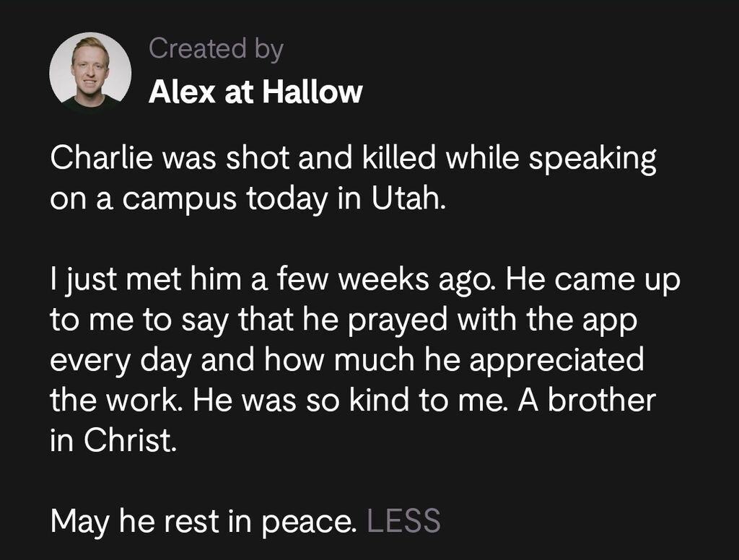Click the phrase "prayed with the app"
The image size is (739, 560).
click(493, 320)
